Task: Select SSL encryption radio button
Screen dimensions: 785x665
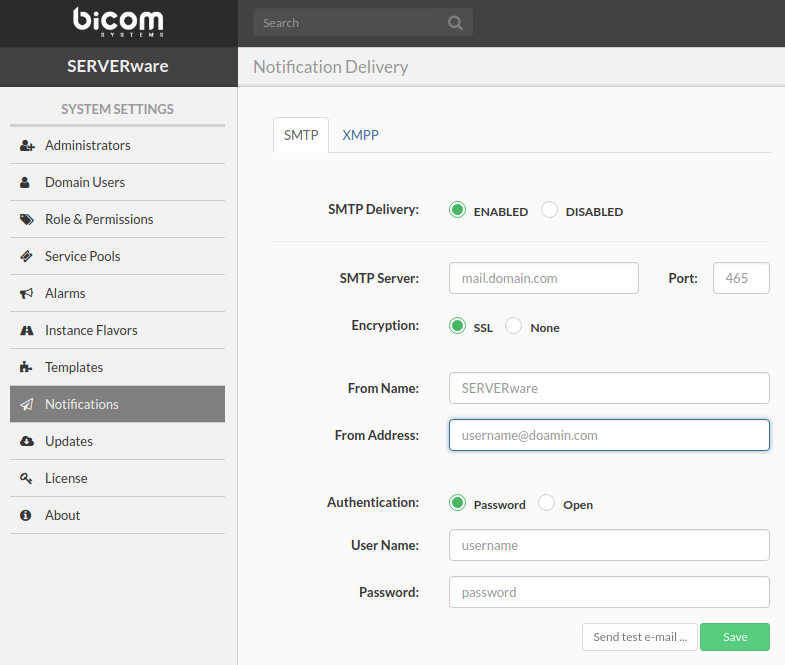Action: click(458, 326)
